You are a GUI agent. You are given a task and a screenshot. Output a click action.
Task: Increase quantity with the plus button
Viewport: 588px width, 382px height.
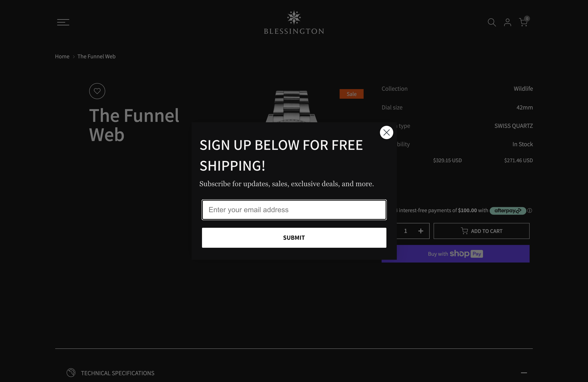click(x=420, y=231)
